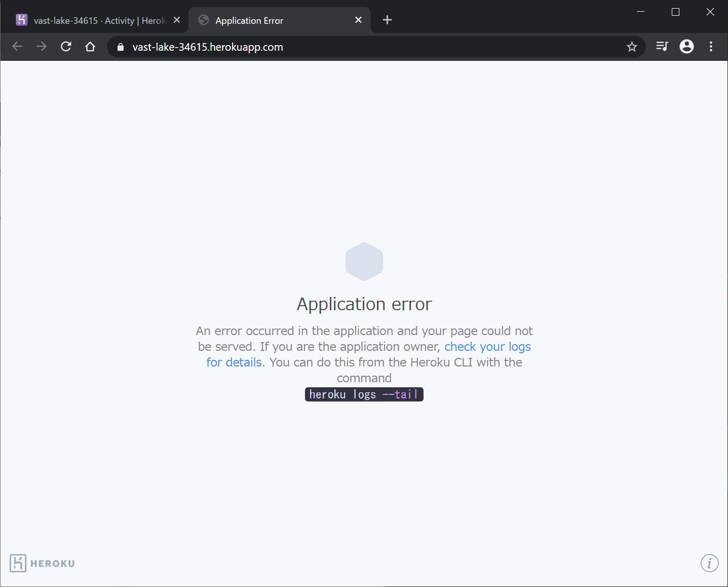Click the Heroku logo in footer
The image size is (728, 587).
tap(43, 563)
